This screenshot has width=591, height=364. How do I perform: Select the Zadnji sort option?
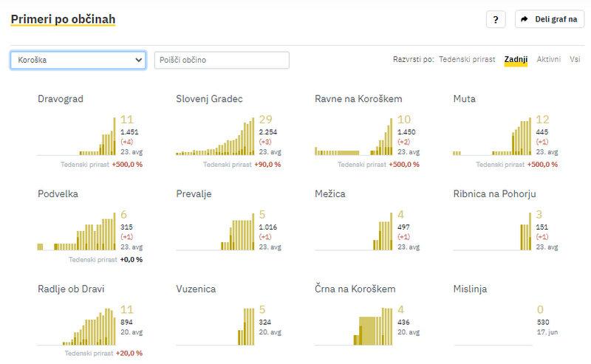pos(516,59)
